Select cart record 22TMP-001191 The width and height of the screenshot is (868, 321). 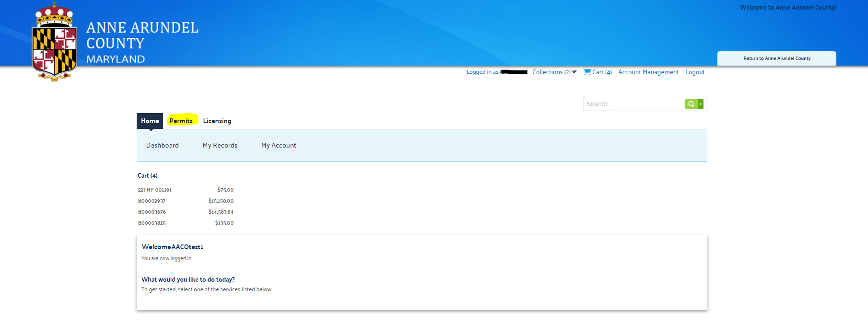click(155, 190)
